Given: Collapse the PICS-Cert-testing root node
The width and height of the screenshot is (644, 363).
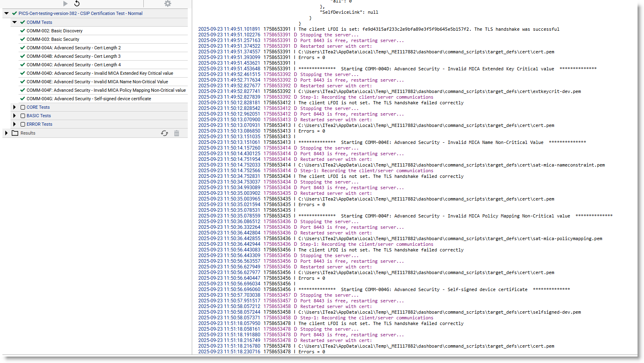Looking at the screenshot, I should point(6,13).
